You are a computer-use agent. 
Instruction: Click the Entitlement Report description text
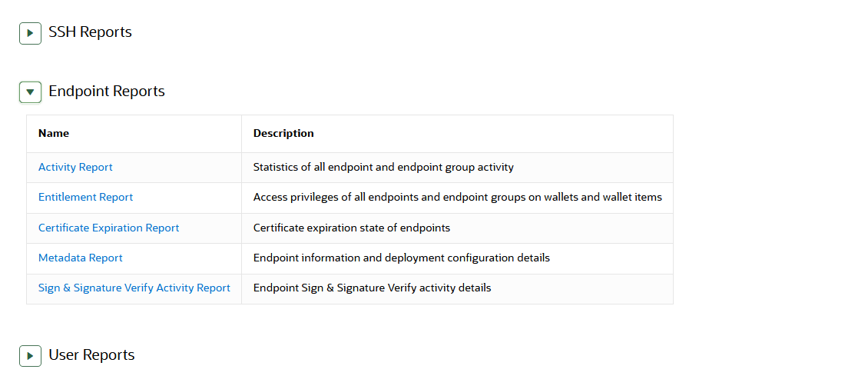pyautogui.click(x=457, y=198)
